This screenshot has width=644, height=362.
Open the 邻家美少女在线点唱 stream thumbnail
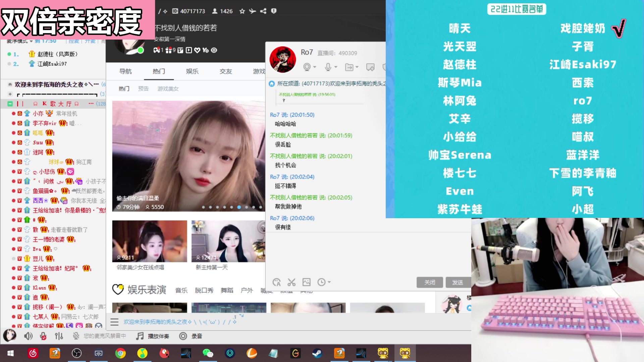pos(149,241)
